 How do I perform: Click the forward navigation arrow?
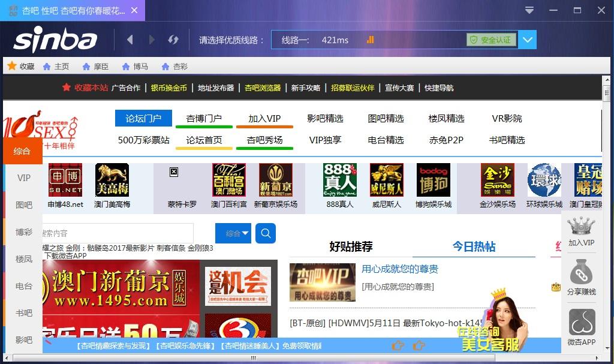coord(151,40)
